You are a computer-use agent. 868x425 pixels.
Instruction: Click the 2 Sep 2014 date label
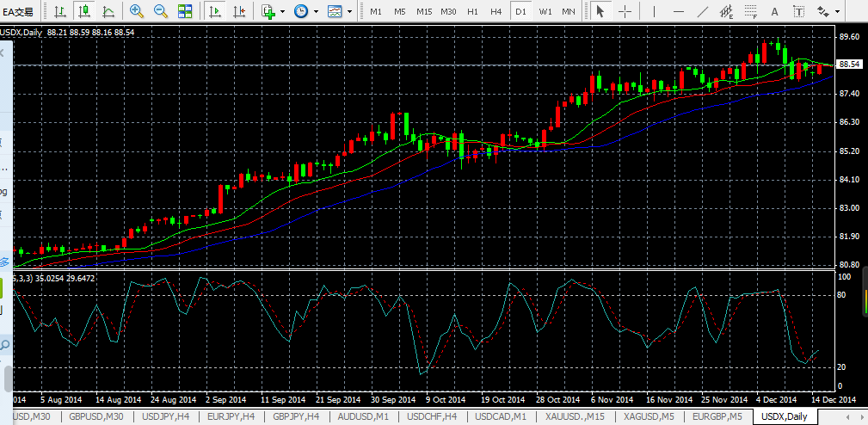(x=225, y=399)
